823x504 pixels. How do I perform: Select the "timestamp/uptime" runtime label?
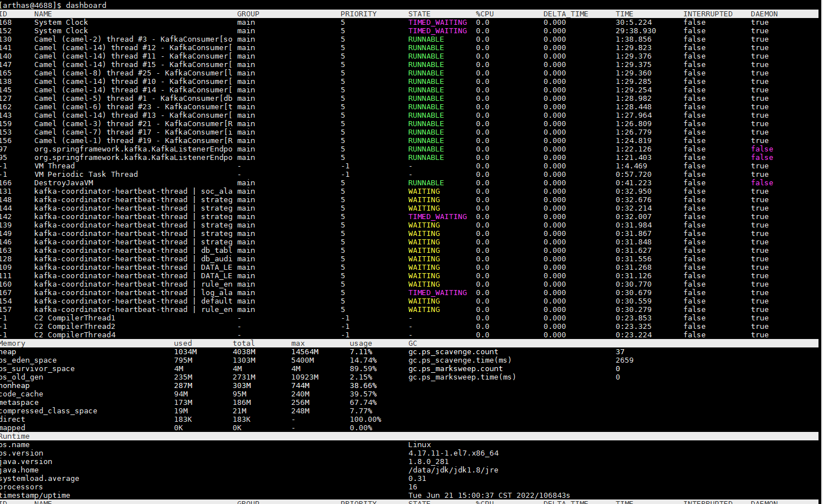point(35,496)
